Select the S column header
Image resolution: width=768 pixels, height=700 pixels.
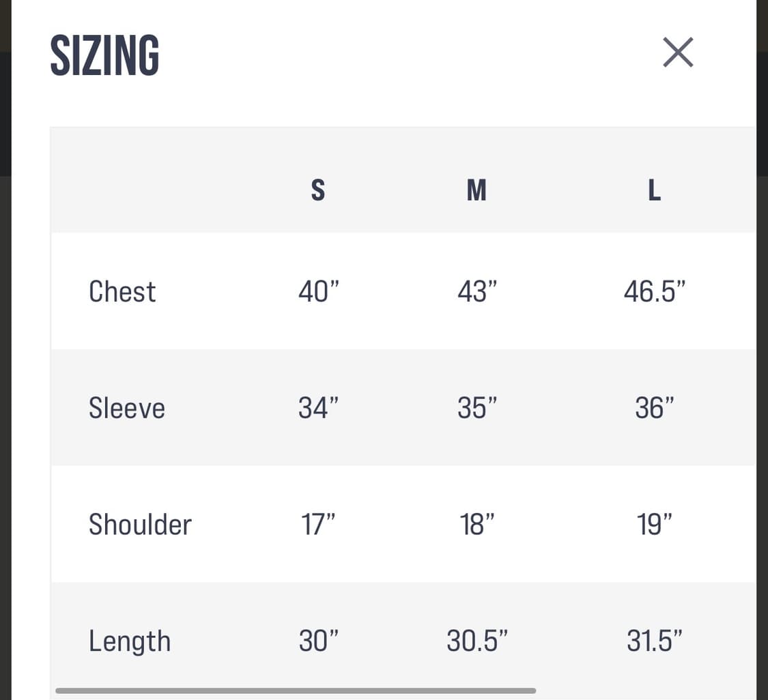318,190
